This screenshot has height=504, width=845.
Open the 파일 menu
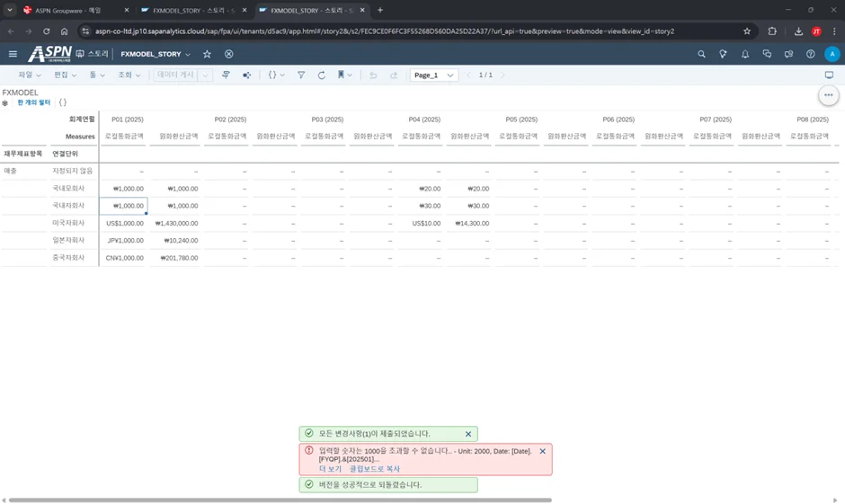point(30,75)
